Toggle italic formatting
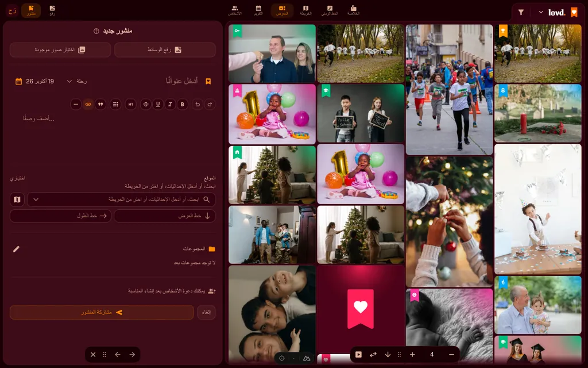 pyautogui.click(x=170, y=105)
